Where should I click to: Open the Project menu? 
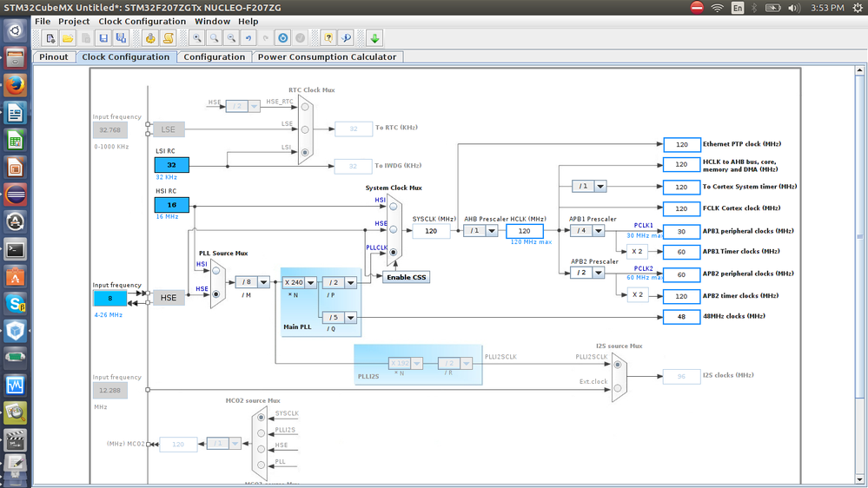74,22
